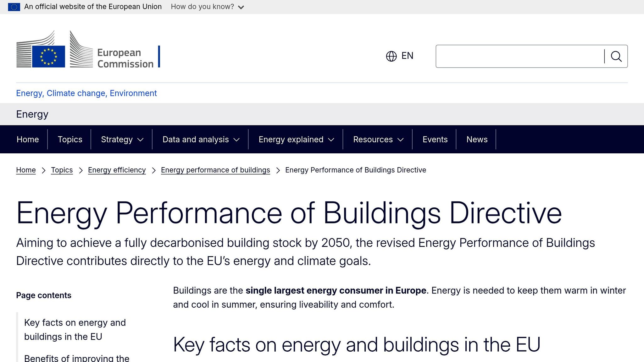
Task: Select News in the navigation bar
Action: pyautogui.click(x=476, y=139)
